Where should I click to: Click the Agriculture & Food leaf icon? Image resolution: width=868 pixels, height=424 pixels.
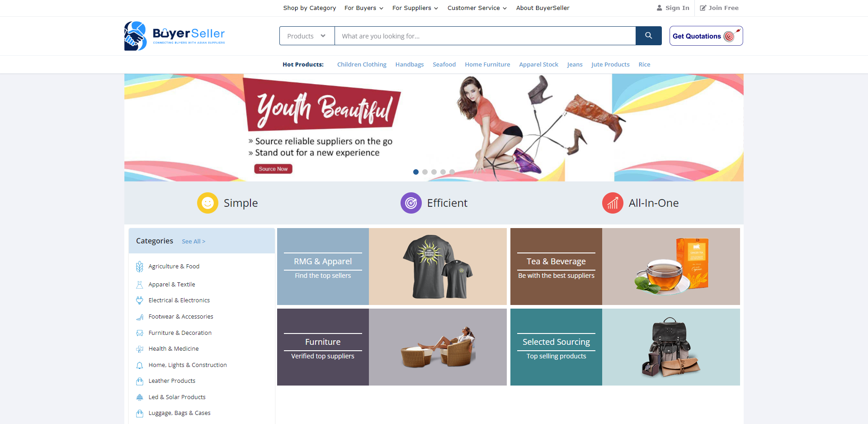click(x=140, y=267)
